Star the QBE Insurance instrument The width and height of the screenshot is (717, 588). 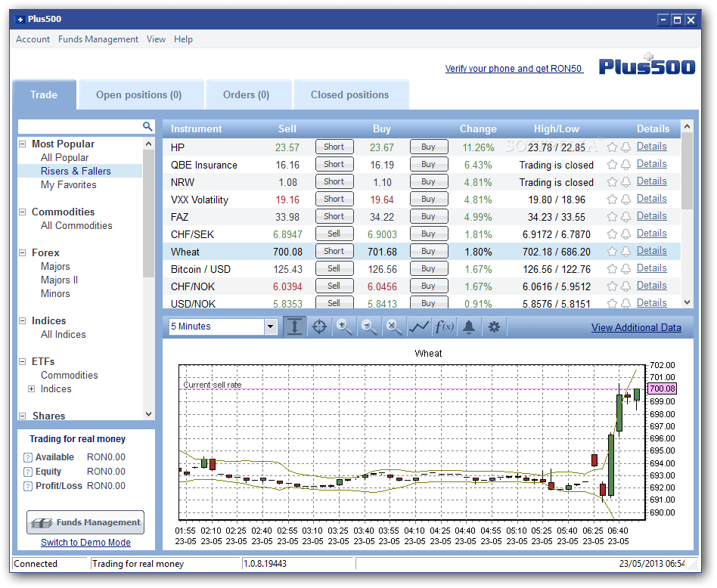(612, 165)
